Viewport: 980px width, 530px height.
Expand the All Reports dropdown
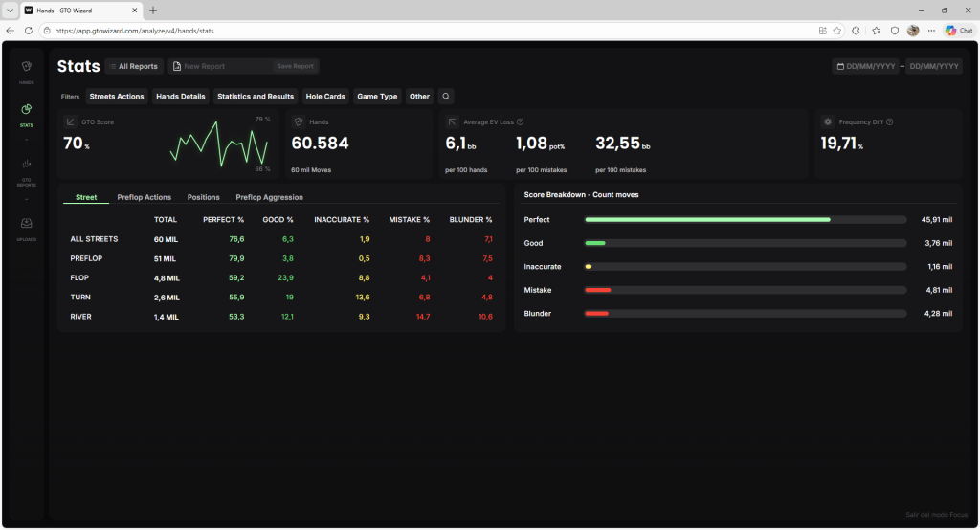pyautogui.click(x=133, y=67)
